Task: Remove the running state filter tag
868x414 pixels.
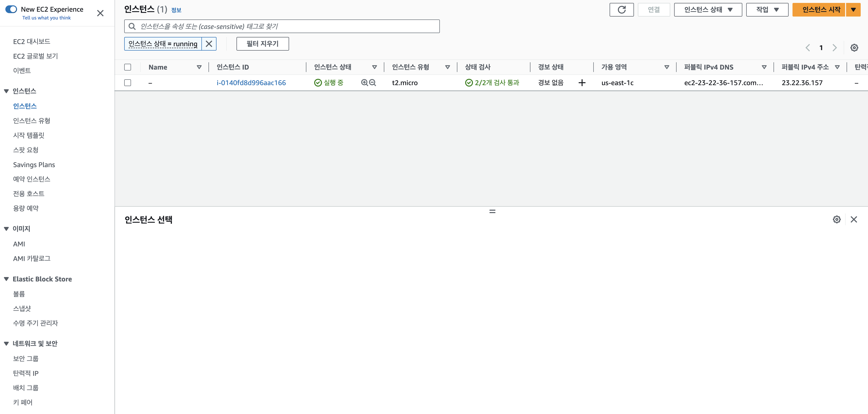Action: tap(209, 44)
